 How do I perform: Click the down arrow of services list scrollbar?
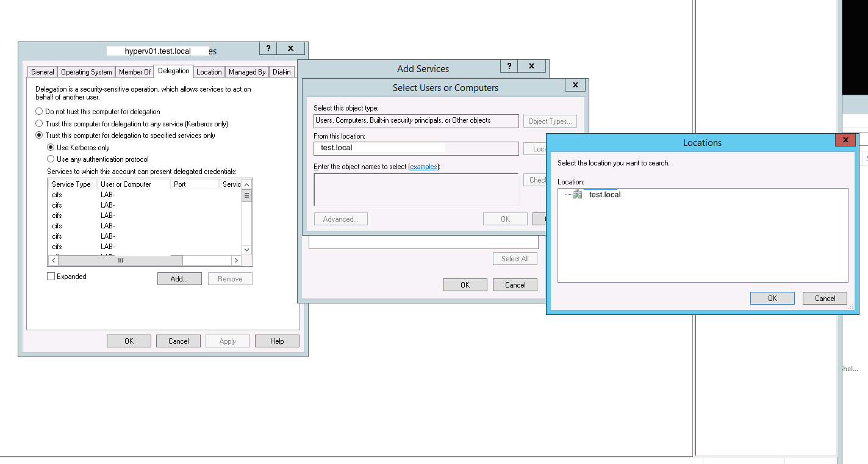click(246, 250)
